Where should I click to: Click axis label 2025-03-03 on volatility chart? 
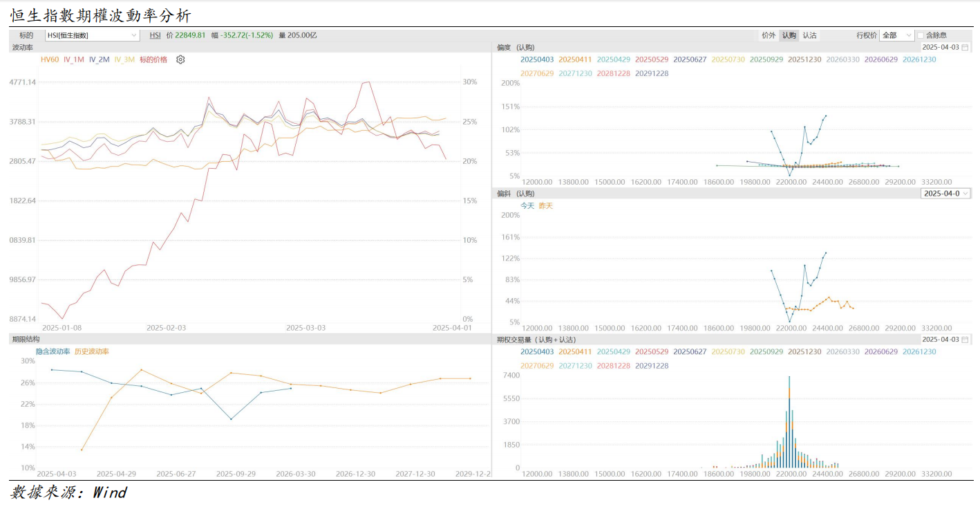[305, 328]
